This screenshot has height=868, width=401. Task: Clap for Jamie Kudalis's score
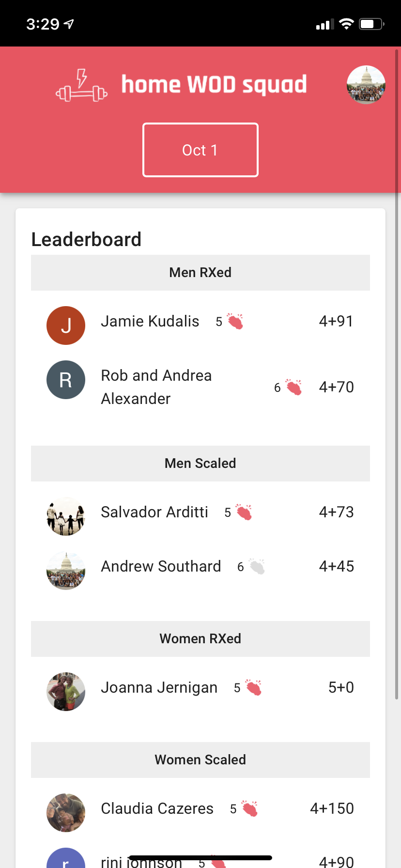(235, 322)
